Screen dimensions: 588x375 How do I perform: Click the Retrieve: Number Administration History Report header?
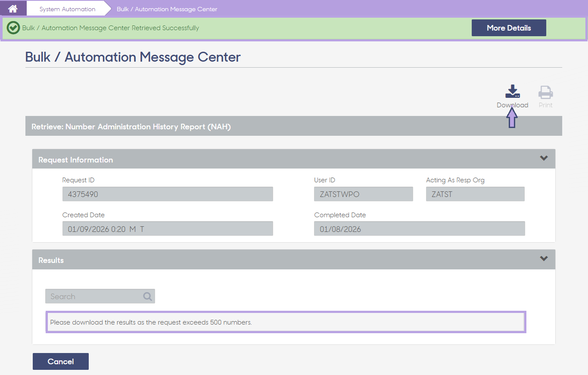(x=294, y=127)
